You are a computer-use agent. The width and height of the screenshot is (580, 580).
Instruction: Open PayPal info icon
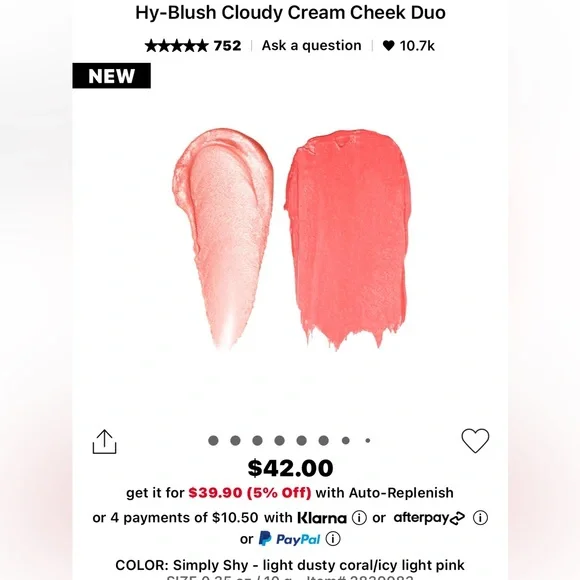(x=333, y=539)
